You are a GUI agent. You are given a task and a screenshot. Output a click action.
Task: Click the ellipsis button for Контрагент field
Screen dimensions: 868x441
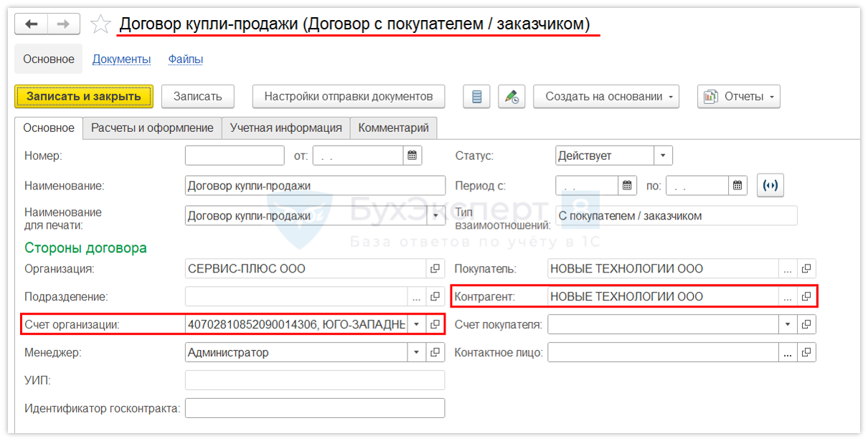[788, 296]
